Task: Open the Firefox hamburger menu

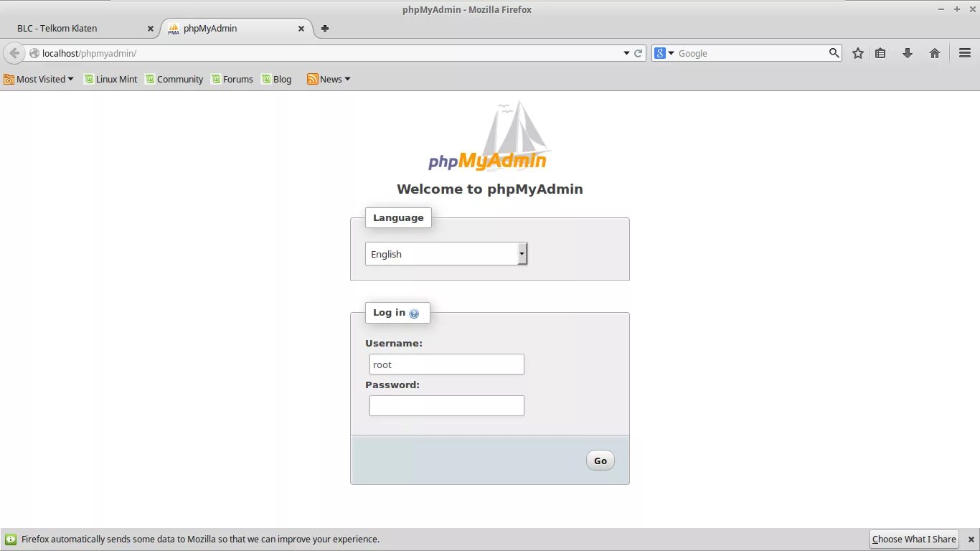Action: click(x=965, y=53)
